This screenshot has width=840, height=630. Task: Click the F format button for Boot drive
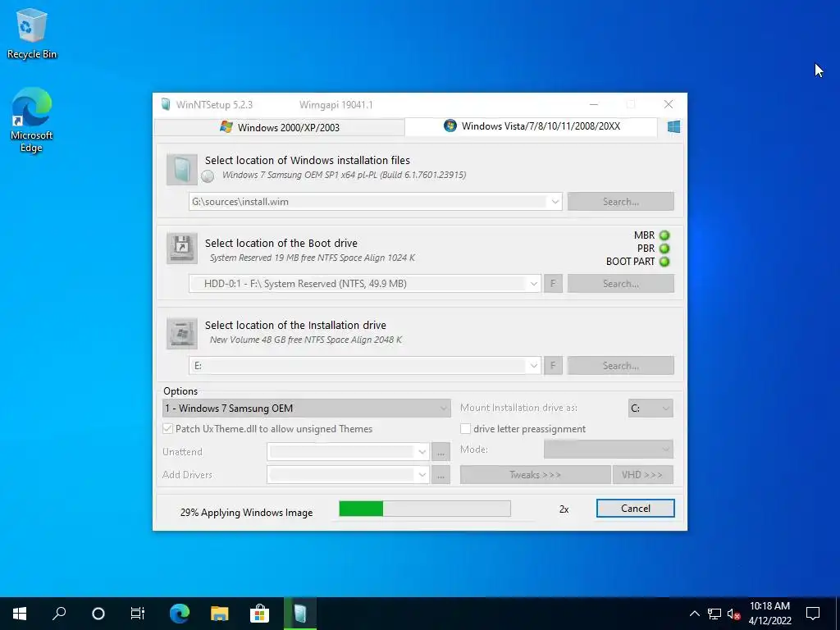coord(553,283)
